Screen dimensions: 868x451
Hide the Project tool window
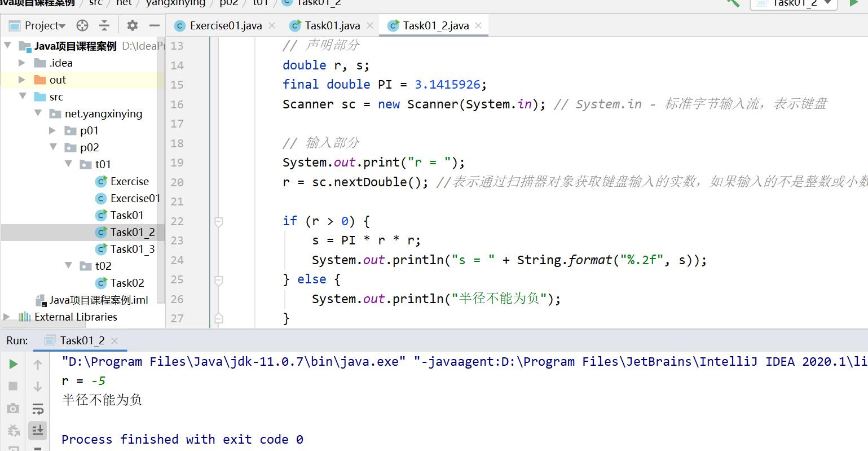pos(154,25)
